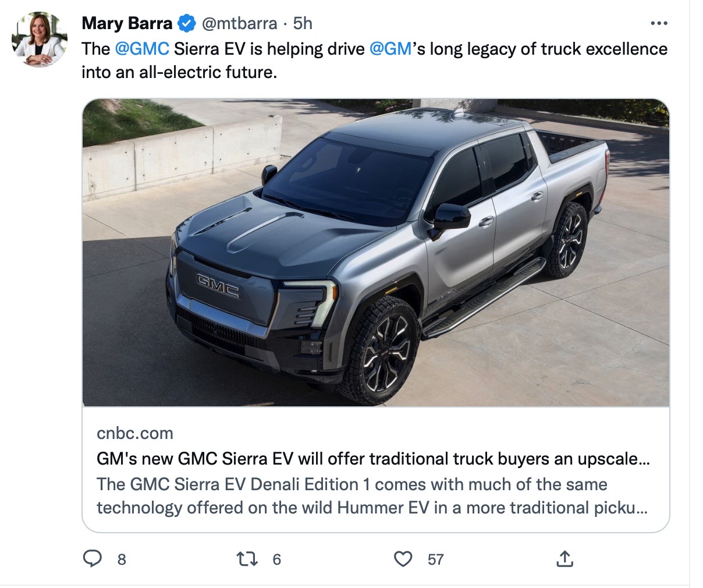
Task: Click the article description about Denali Edition 1
Action: point(372,496)
